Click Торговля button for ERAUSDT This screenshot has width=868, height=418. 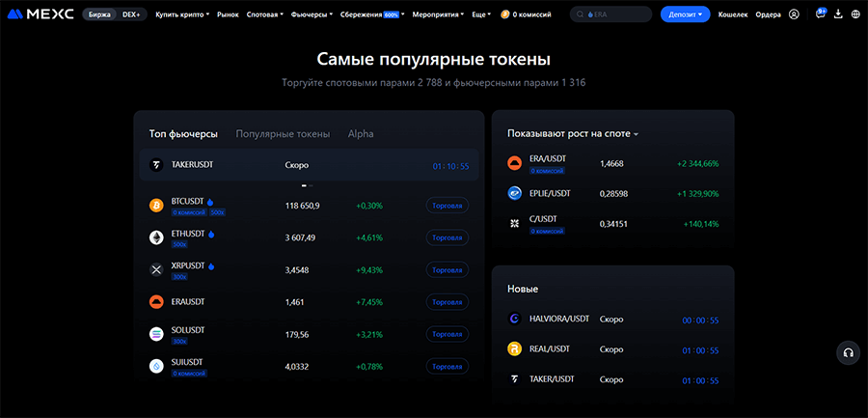click(448, 302)
